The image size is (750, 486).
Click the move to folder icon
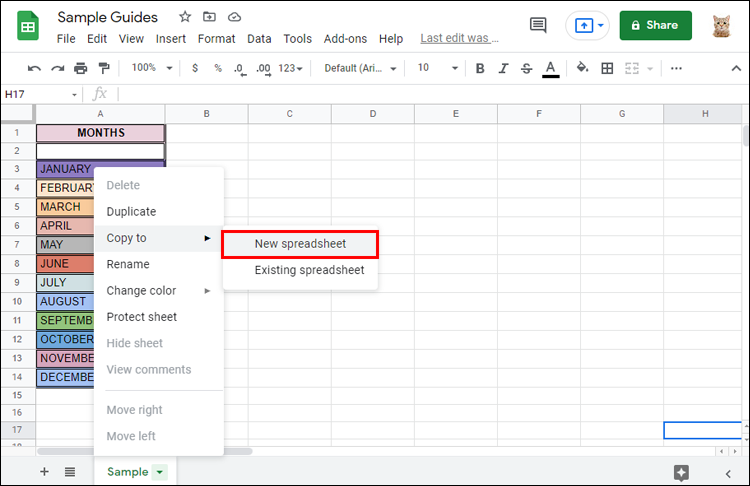coord(210,17)
